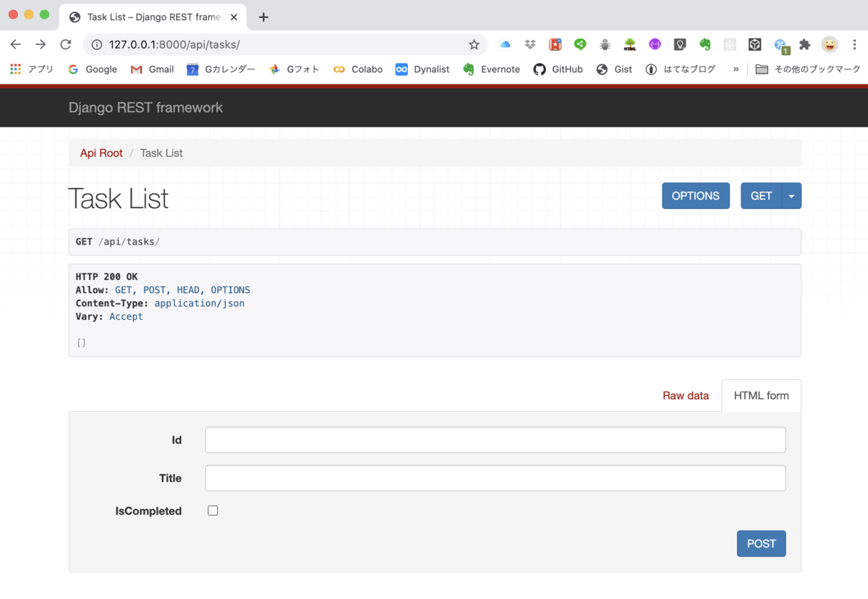Click the dark lightbulb extension icon
The width and height of the screenshot is (868, 599).
[x=680, y=44]
